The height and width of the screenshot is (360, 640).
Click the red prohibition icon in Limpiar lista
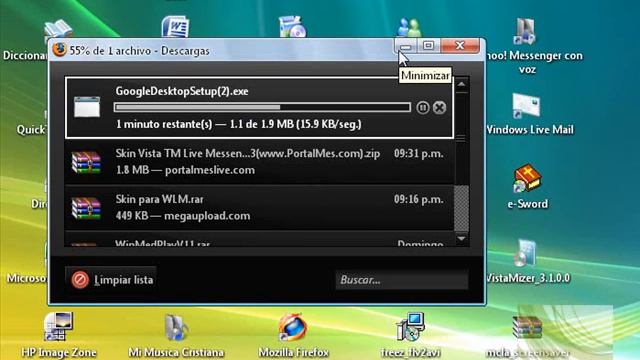pos(80,280)
